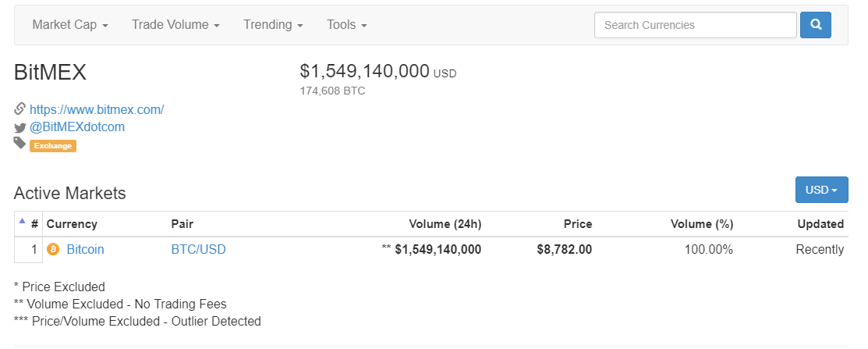Image resolution: width=868 pixels, height=349 pixels.
Task: Open the USD currency selector
Action: pyautogui.click(x=821, y=190)
